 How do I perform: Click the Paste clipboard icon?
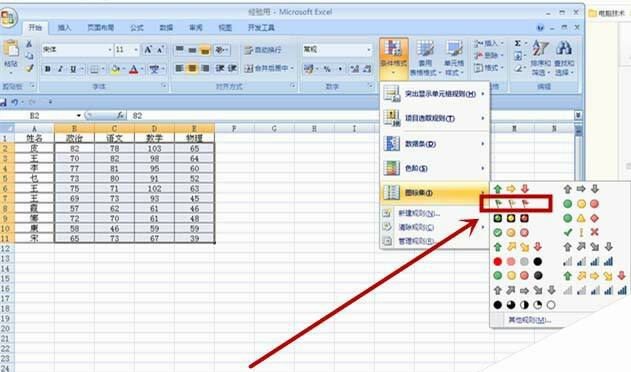tap(11, 49)
